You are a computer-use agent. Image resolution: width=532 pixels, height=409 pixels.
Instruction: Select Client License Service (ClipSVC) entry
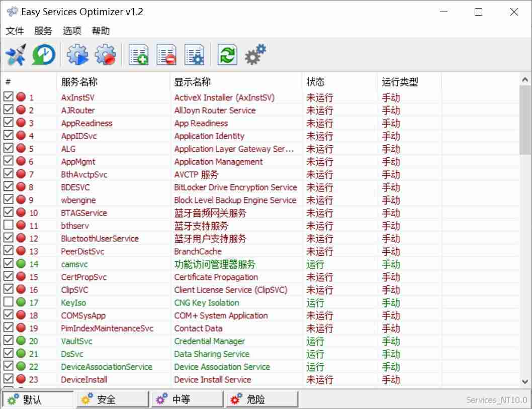click(231, 290)
